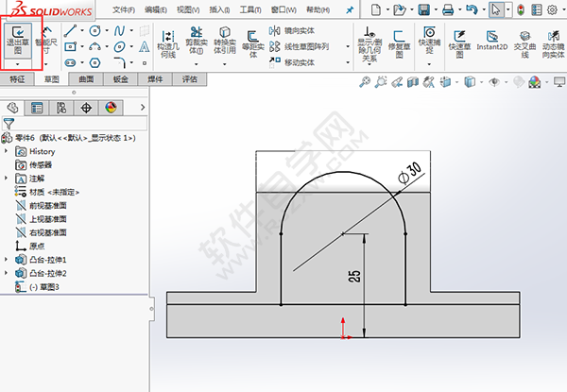Open the ConfigurationManager tab in the left panel
The width and height of the screenshot is (567, 392).
point(61,108)
